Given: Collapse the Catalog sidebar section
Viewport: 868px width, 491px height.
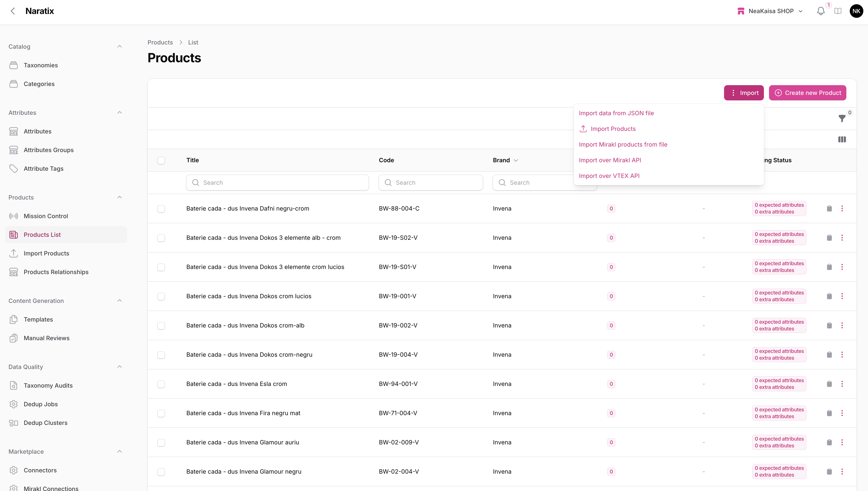Looking at the screenshot, I should pos(119,47).
